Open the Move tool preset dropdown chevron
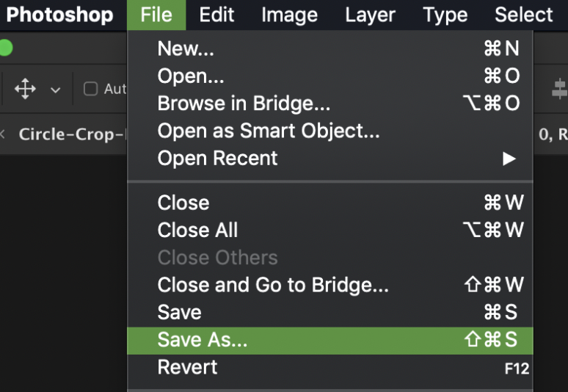The height and width of the screenshot is (392, 568). coord(55,90)
